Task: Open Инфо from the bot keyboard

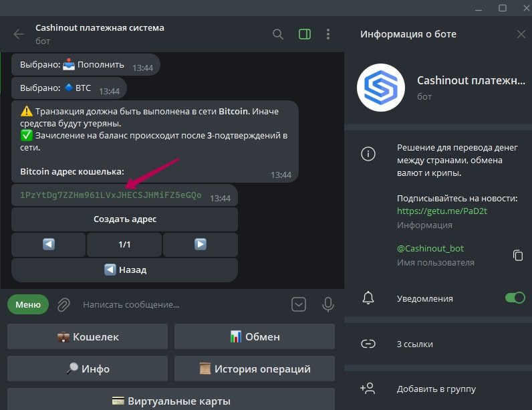Action: click(x=88, y=369)
